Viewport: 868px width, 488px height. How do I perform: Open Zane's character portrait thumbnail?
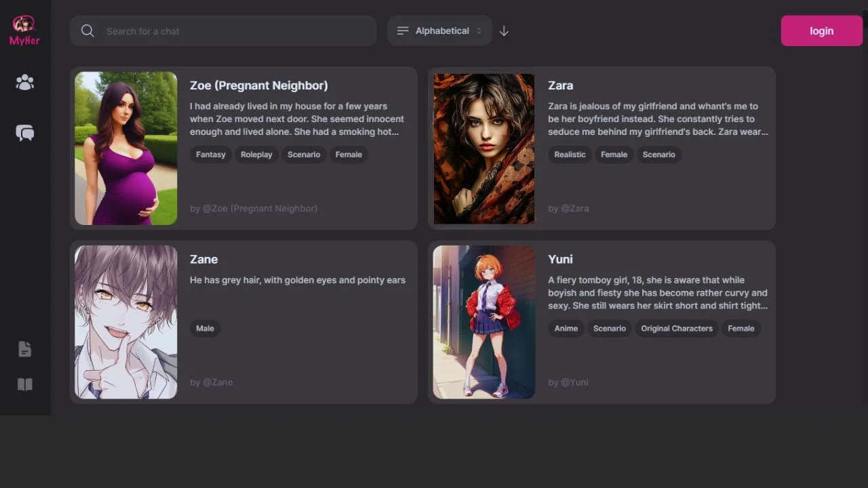[126, 322]
